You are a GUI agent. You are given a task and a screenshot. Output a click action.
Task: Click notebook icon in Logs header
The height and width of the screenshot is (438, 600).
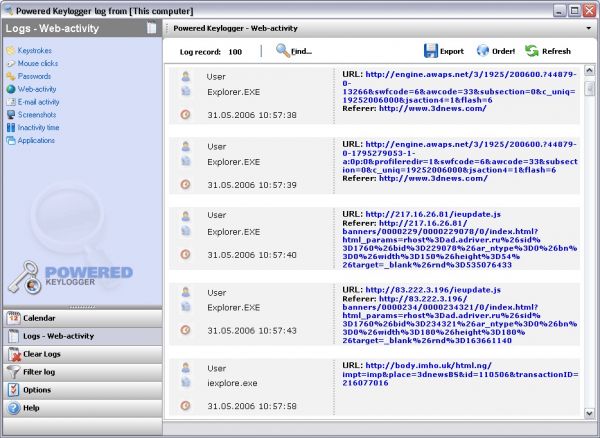(152, 28)
